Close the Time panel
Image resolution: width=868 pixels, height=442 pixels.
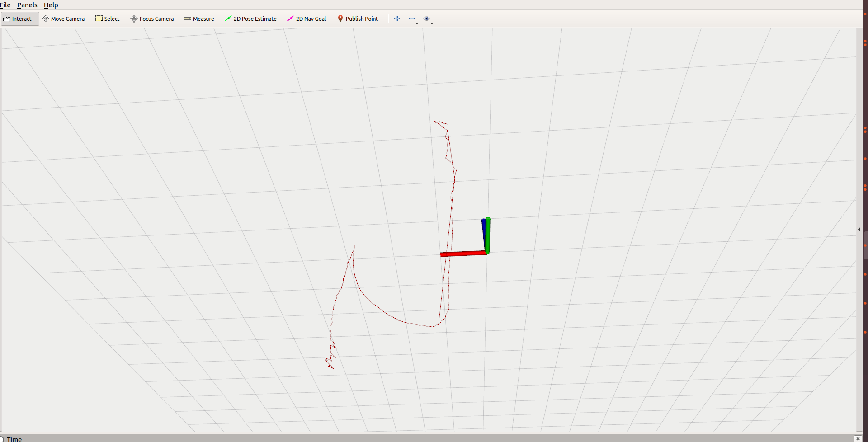click(858, 438)
